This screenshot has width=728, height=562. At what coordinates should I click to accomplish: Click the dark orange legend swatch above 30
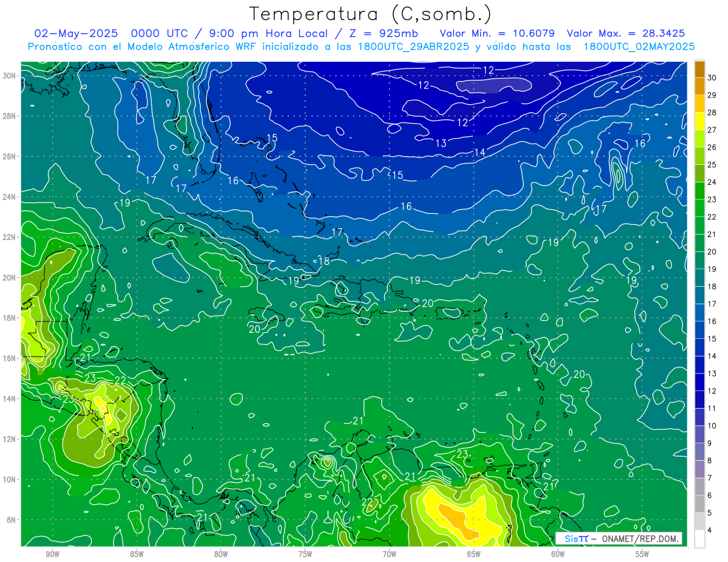tap(699, 69)
